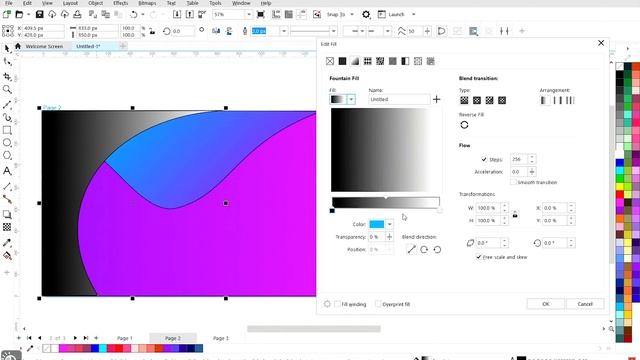Screen dimensions: 640x360
Task: Choose Uniform Fill type icon
Action: (x=342, y=61)
